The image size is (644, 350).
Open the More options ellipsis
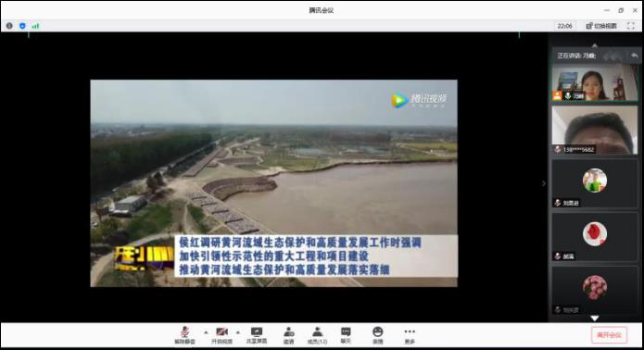coord(410,335)
